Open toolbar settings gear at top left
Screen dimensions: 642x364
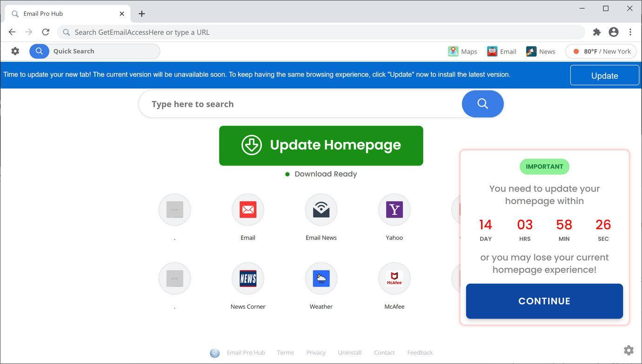[15, 51]
